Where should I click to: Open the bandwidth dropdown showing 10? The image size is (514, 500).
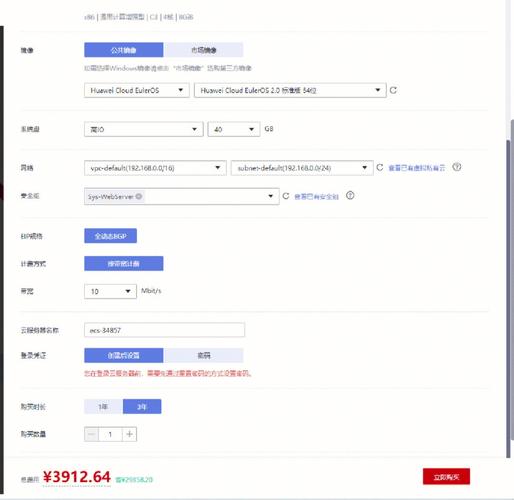point(110,291)
